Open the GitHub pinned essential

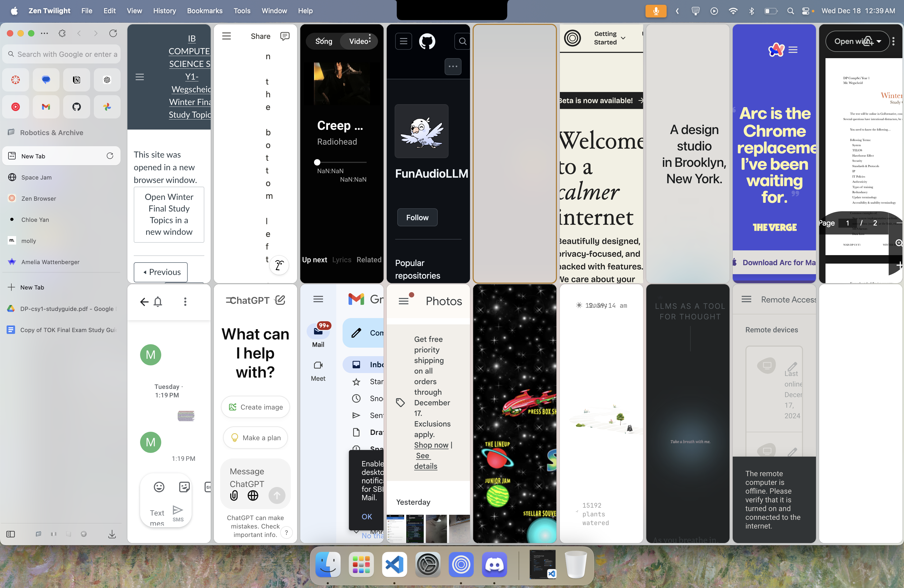click(76, 107)
